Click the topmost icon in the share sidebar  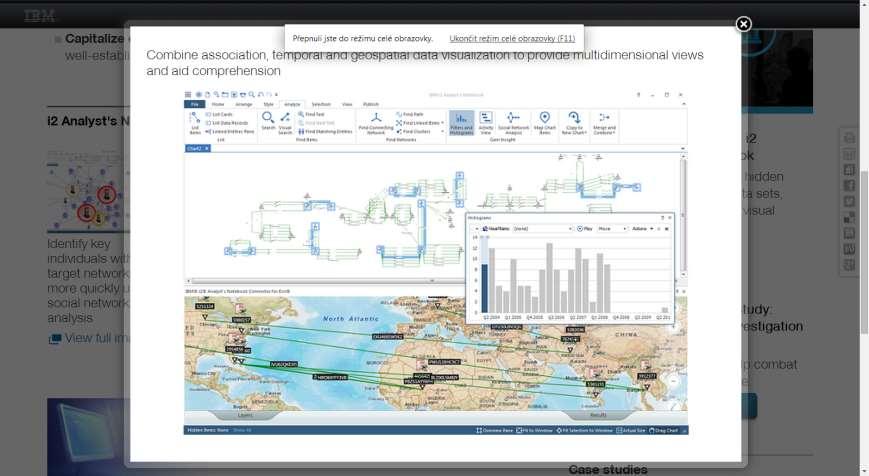(x=849, y=137)
